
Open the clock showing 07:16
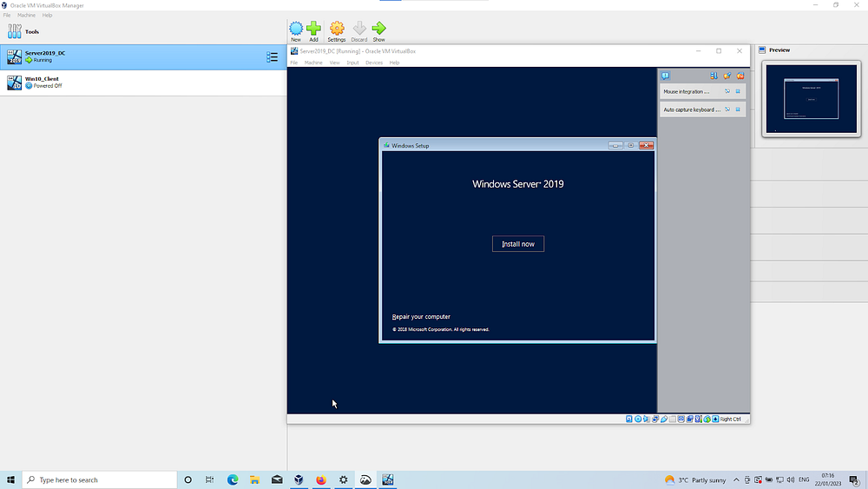pos(827,479)
